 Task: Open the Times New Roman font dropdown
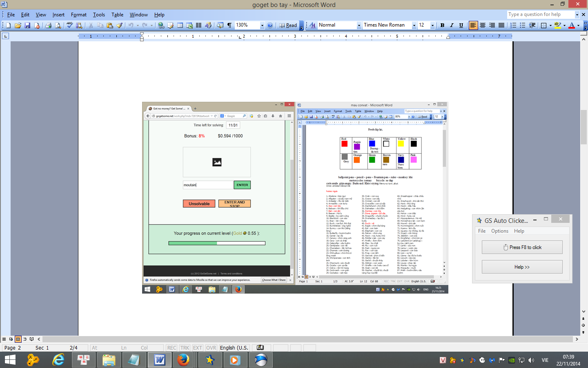pos(414,25)
